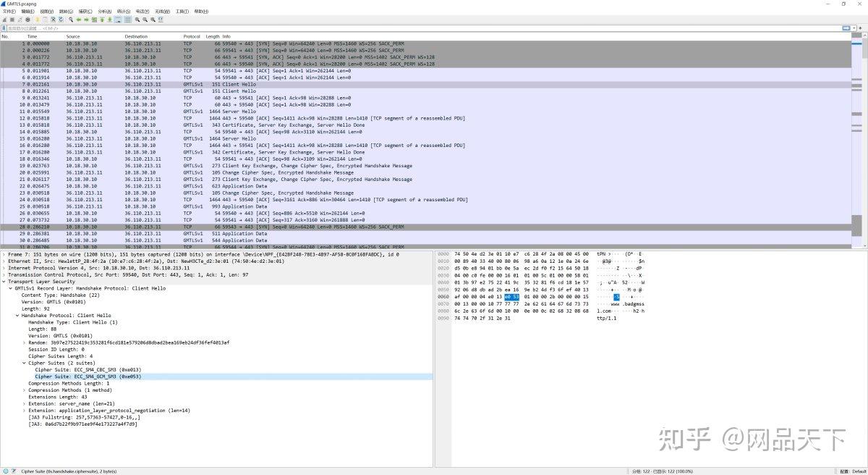Click the zoom in magnifier icon

point(137,20)
